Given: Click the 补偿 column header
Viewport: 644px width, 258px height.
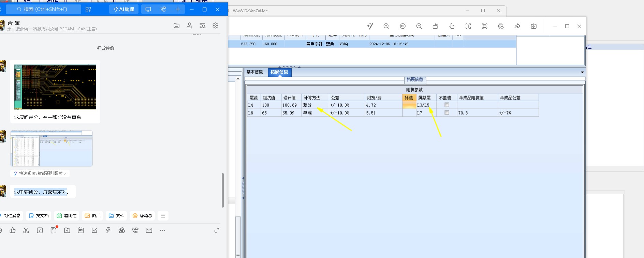Looking at the screenshot, I should click(x=409, y=98).
